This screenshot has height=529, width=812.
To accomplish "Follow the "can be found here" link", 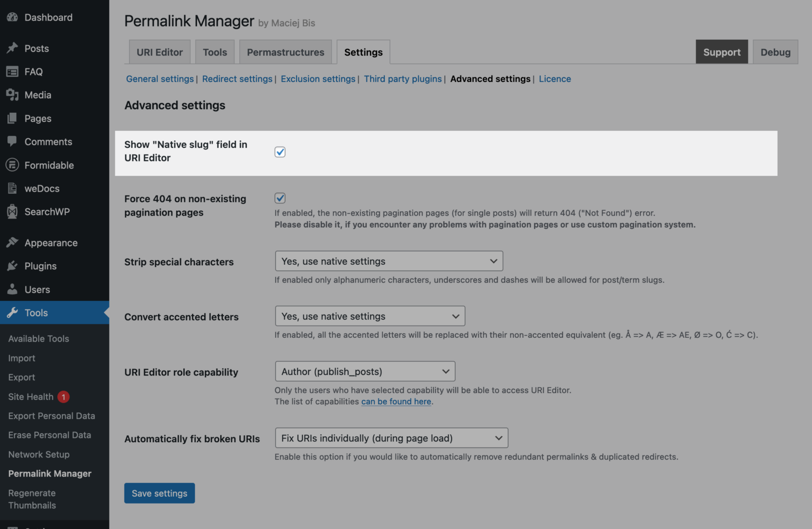I will pyautogui.click(x=396, y=401).
